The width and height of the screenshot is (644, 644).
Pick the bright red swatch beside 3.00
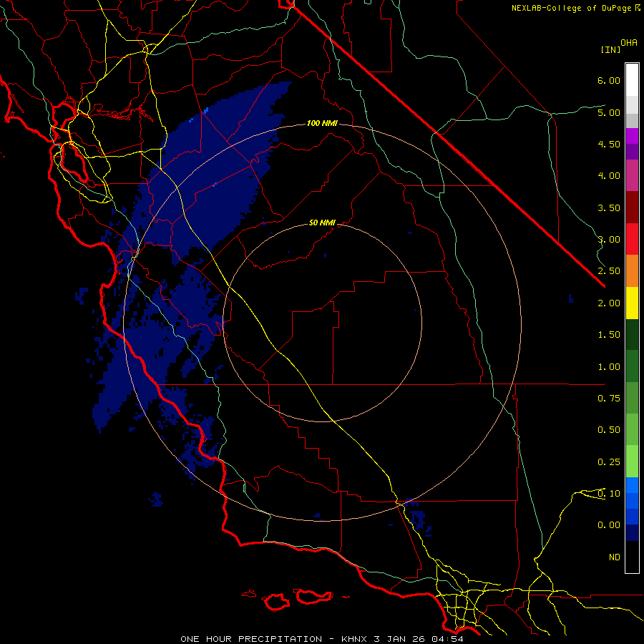tap(632, 239)
